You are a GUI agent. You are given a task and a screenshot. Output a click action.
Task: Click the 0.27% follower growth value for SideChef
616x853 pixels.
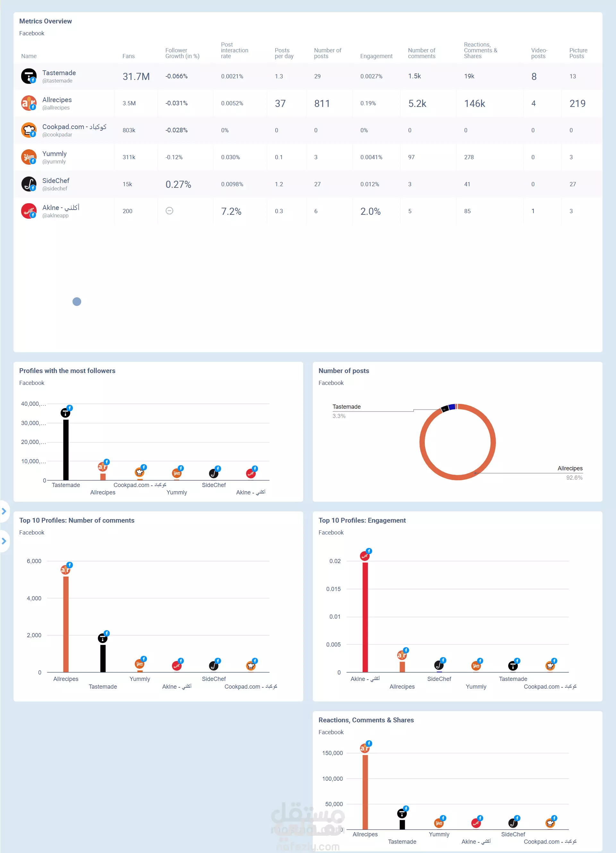(x=178, y=184)
